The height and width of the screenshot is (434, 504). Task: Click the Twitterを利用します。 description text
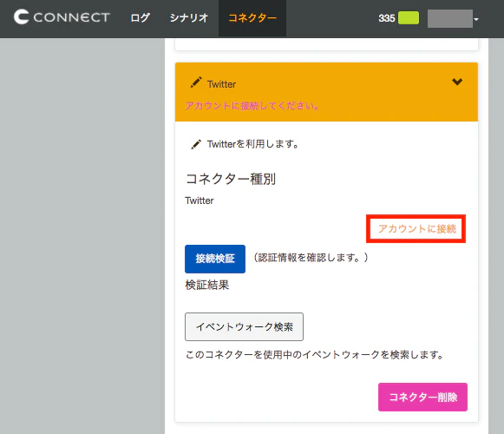253,144
